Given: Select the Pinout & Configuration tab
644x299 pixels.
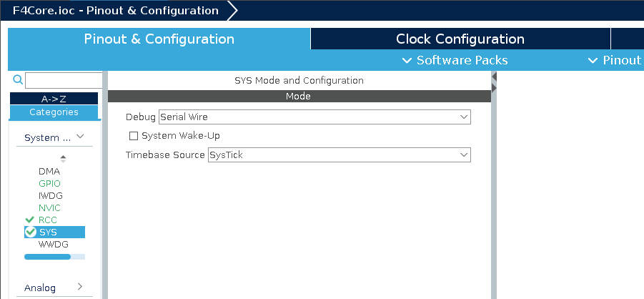Looking at the screenshot, I should pyautogui.click(x=159, y=39).
